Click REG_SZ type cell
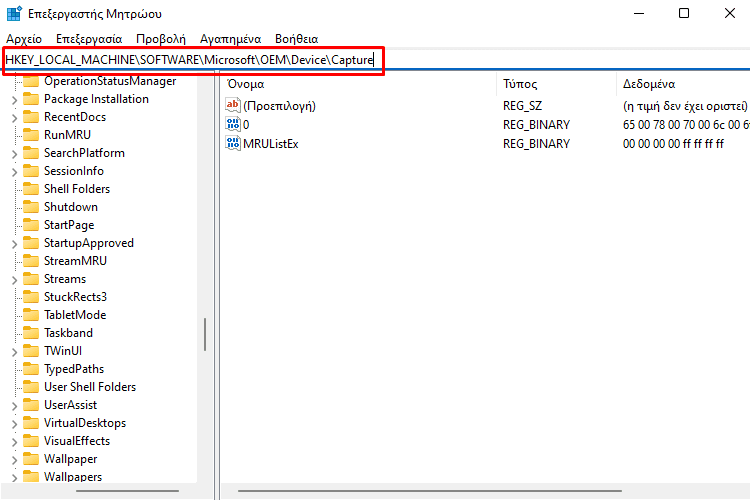This screenshot has height=500, width=750. [x=522, y=106]
